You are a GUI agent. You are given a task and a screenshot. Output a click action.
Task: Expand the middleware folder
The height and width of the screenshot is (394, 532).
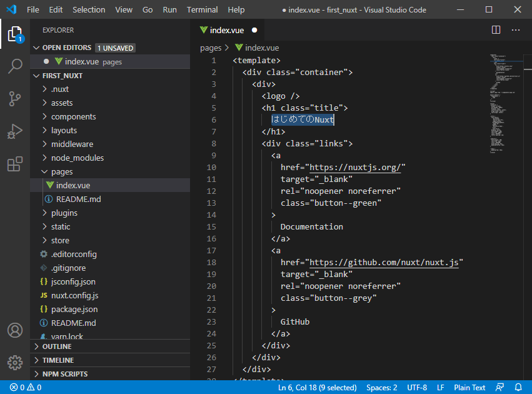point(111,144)
